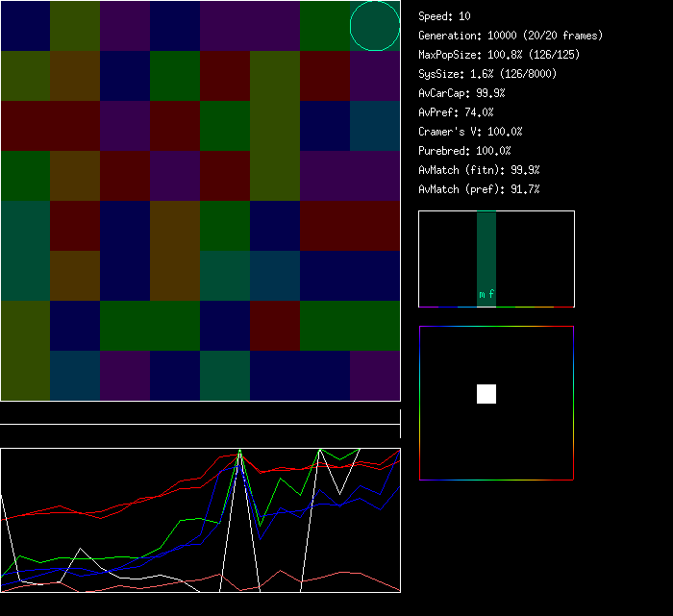Select the Cramer's V: 100.0% line
The width and height of the screenshot is (673, 616).
471,132
